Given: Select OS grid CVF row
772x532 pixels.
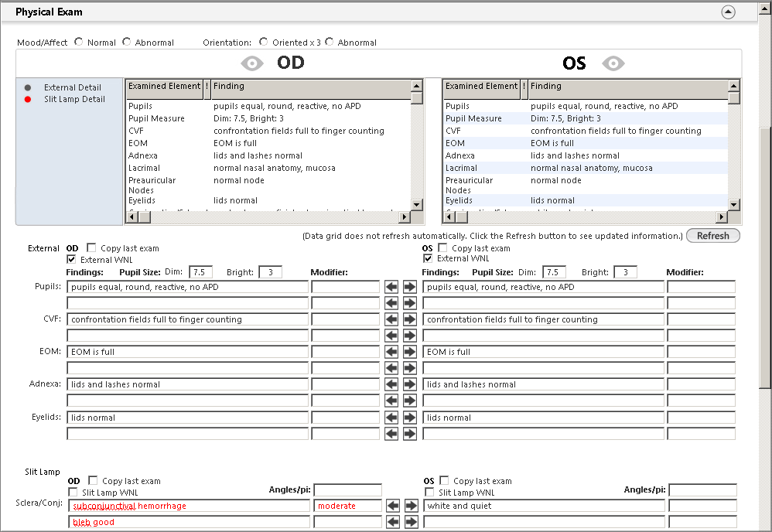Looking at the screenshot, I should 586,131.
